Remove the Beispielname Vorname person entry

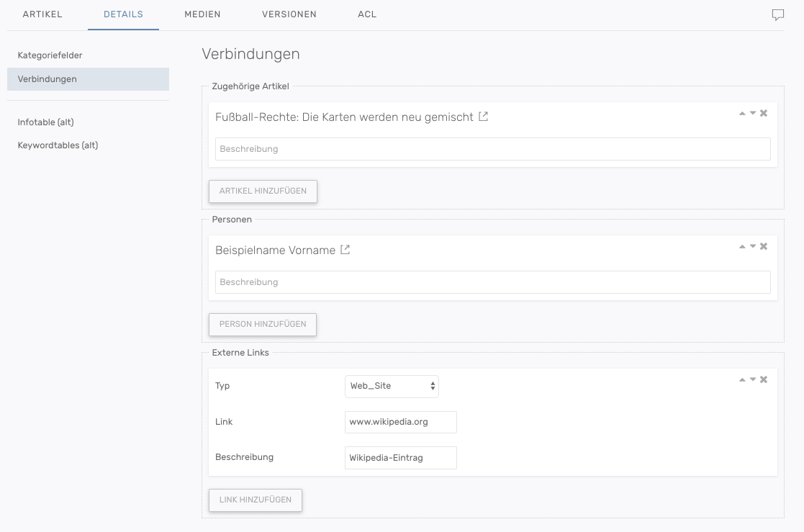pyautogui.click(x=764, y=246)
